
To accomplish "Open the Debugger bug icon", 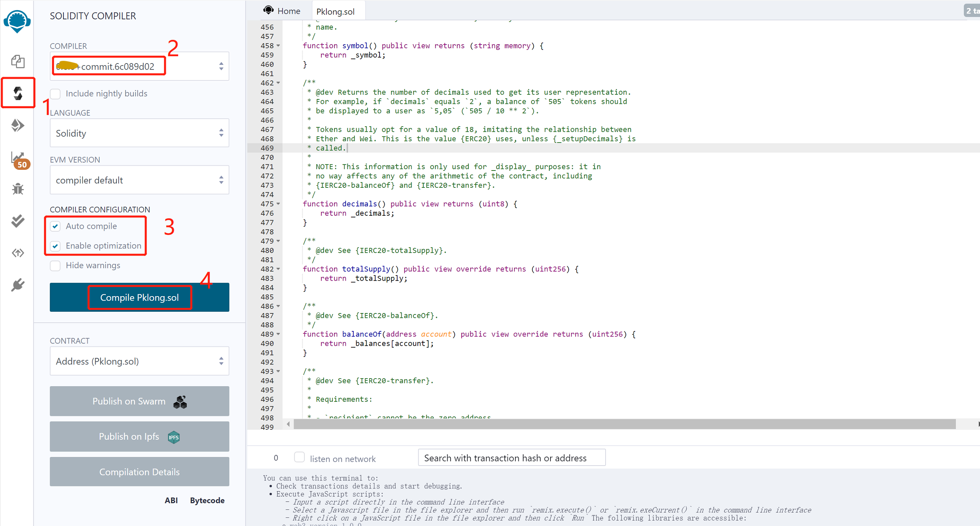I will 18,189.
